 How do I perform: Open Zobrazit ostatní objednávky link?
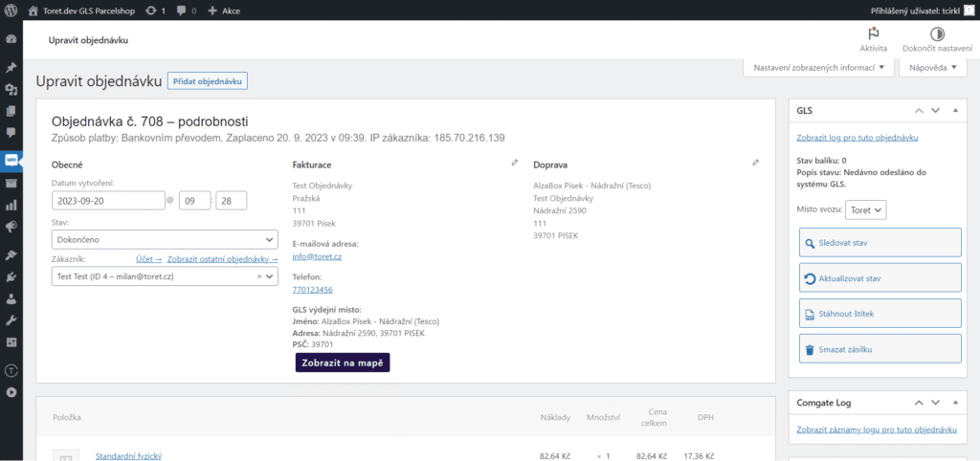[x=222, y=258]
